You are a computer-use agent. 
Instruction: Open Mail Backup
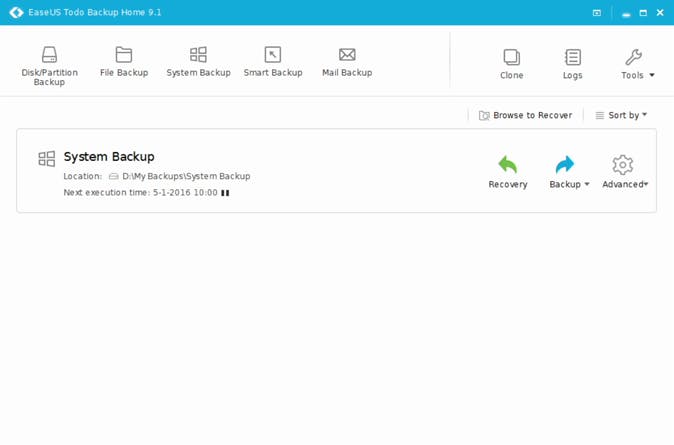(347, 62)
